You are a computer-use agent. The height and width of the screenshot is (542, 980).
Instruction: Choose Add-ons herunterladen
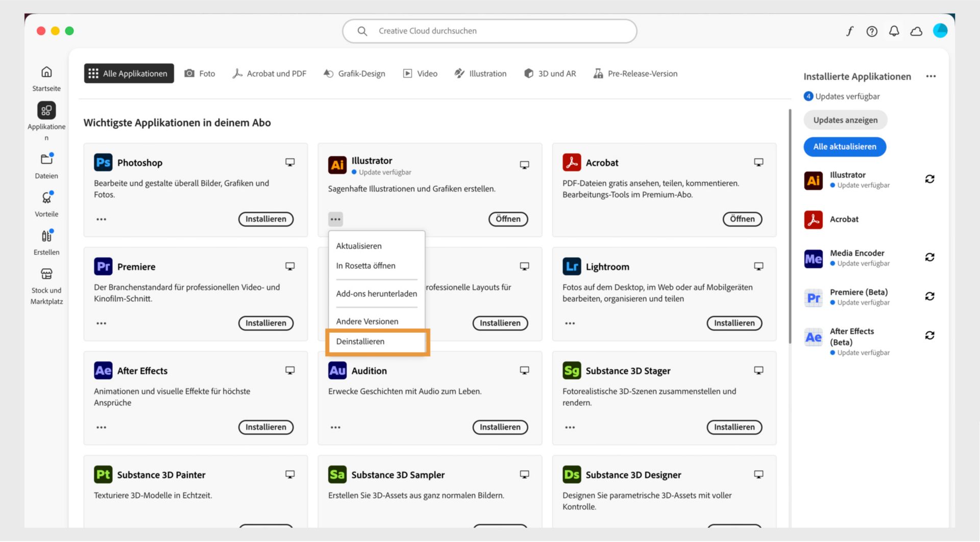click(377, 294)
